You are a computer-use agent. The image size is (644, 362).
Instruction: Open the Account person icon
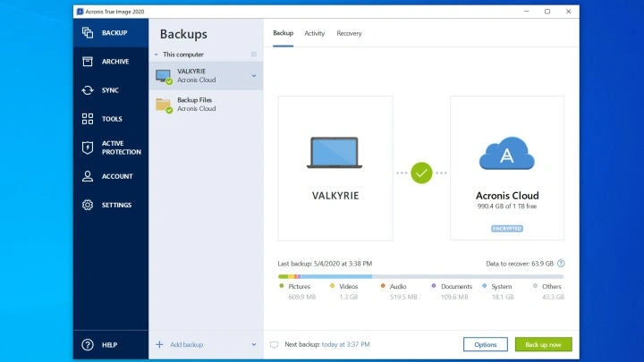tap(88, 176)
